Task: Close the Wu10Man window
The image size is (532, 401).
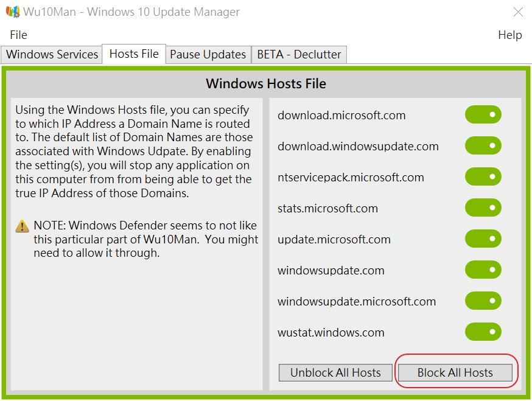Action: pos(518,12)
